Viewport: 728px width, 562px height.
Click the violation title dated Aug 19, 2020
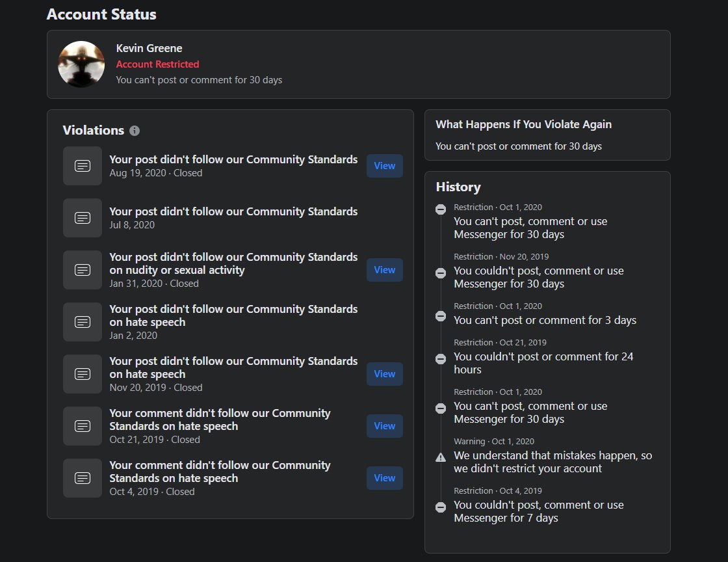tap(233, 159)
